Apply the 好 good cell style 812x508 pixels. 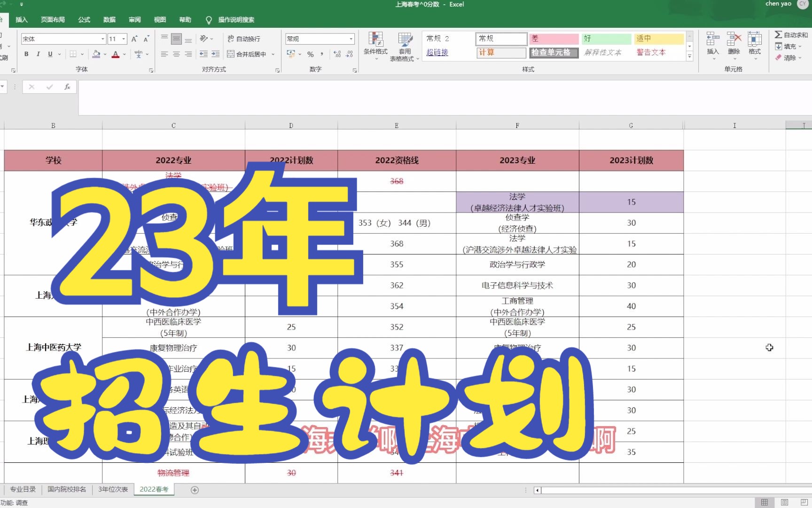pyautogui.click(x=606, y=39)
